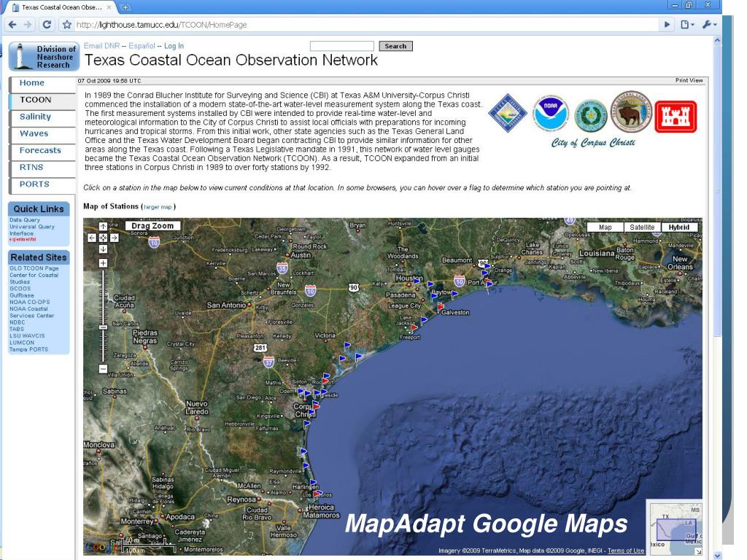Open the City of Corpus Christi link

(593, 143)
